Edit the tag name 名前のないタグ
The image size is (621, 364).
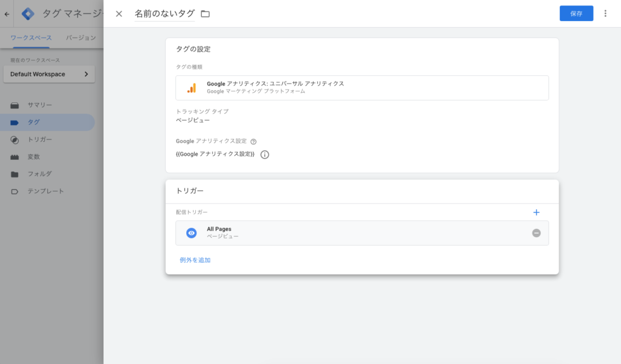(165, 14)
